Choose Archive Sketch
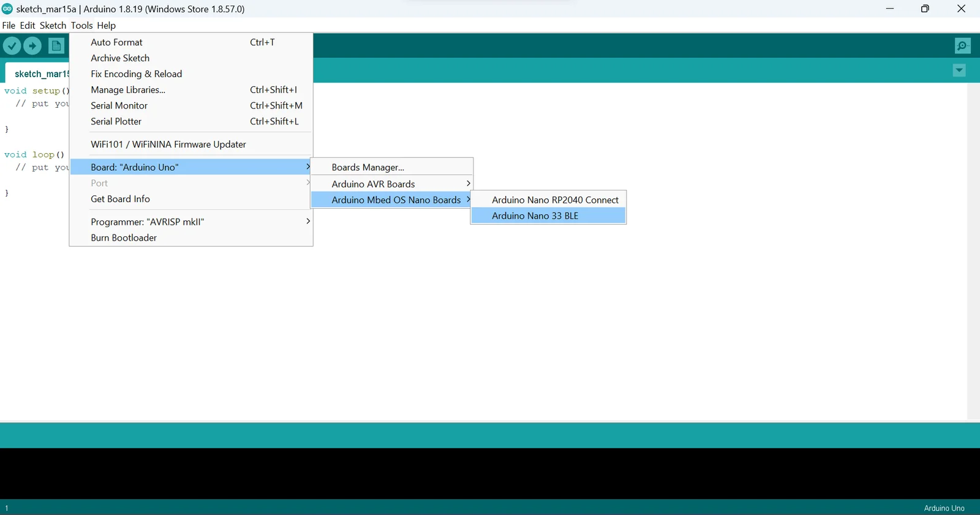 pos(191,58)
